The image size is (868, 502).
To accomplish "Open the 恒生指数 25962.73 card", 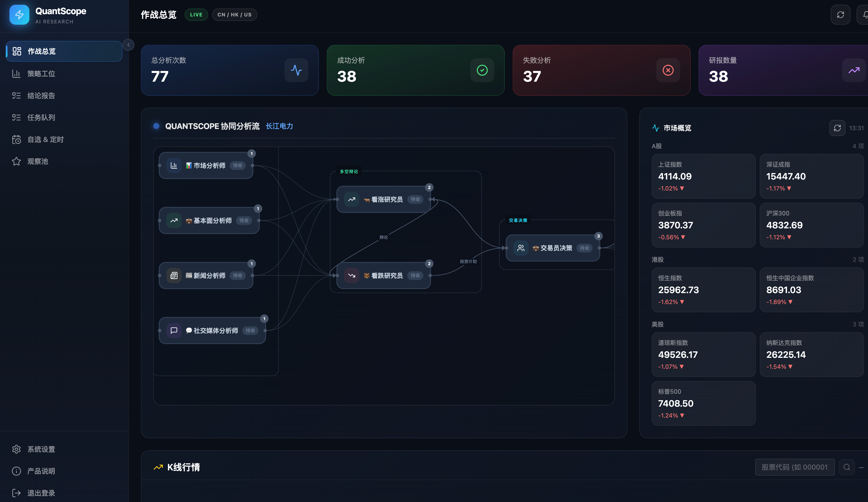I will click(703, 290).
